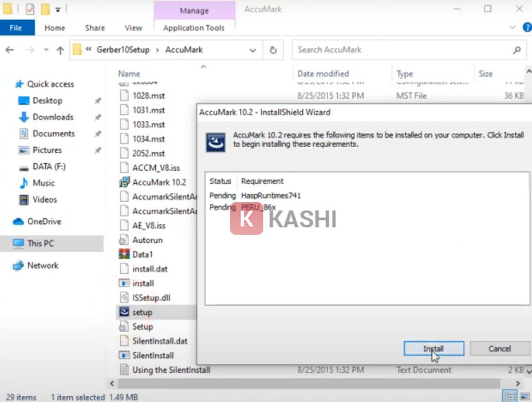Image resolution: width=532 pixels, height=402 pixels.
Task: Click the AccuMark 10.2 installer icon
Action: tap(124, 182)
